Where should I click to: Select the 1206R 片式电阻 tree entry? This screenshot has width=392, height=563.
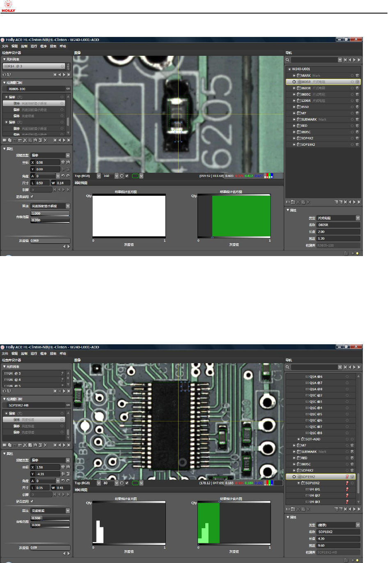[312, 101]
